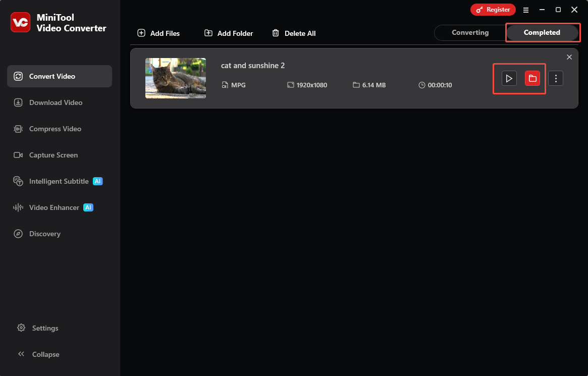Viewport: 588px width, 376px height.
Task: Click the file name cat and sunshine 2
Action: click(253, 66)
